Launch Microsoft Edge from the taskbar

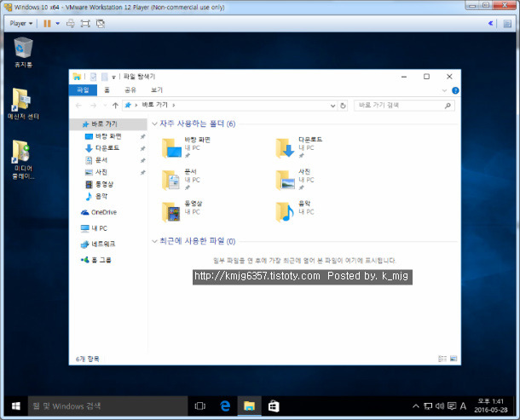225,406
